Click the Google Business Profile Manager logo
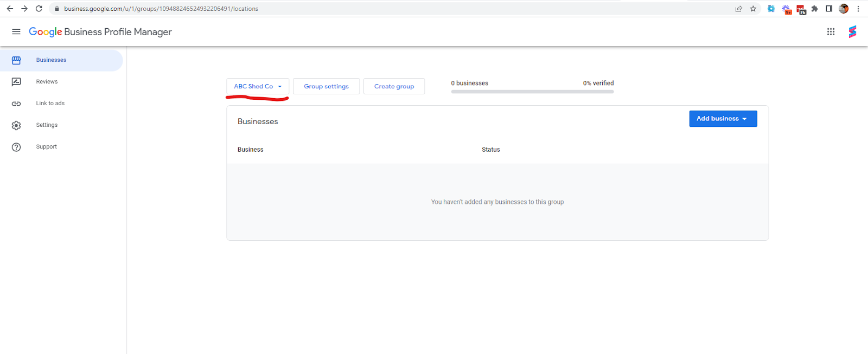 (100, 32)
